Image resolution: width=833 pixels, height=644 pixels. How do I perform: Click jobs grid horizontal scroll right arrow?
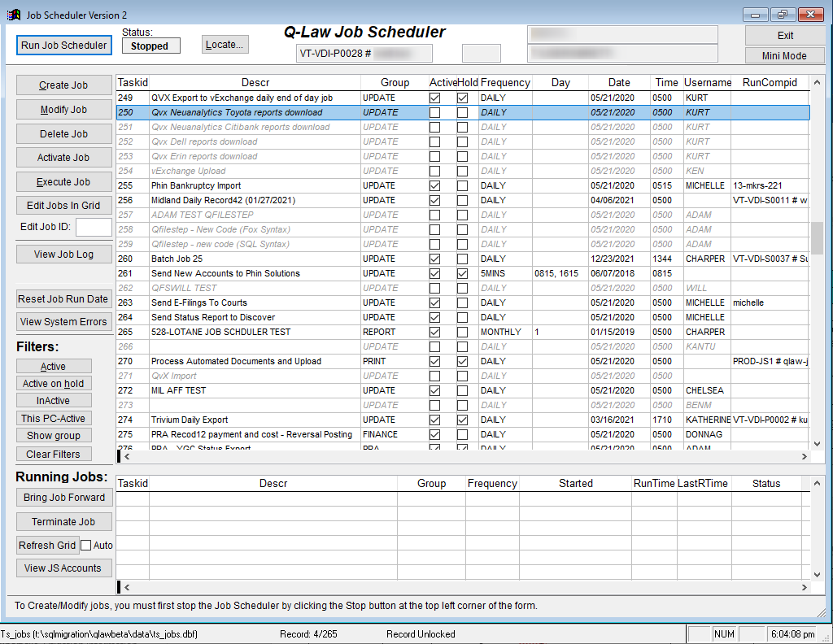804,456
